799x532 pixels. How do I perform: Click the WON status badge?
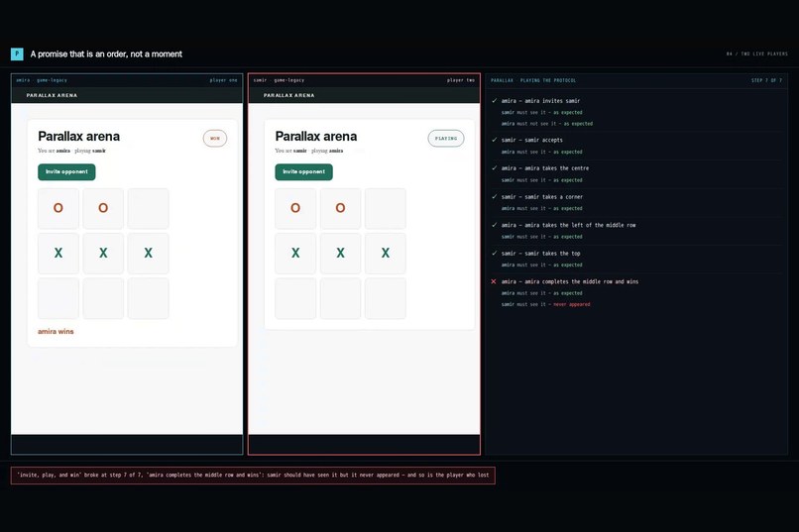[x=215, y=139]
